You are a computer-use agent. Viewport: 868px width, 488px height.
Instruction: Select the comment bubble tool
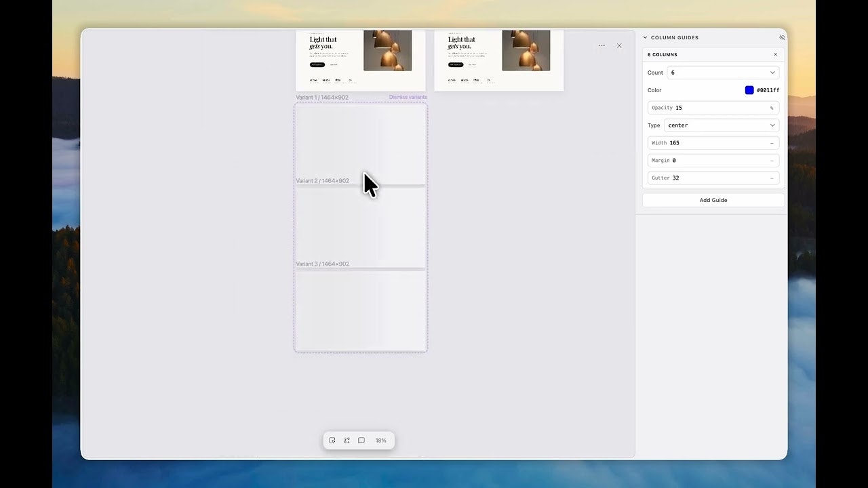click(x=361, y=440)
